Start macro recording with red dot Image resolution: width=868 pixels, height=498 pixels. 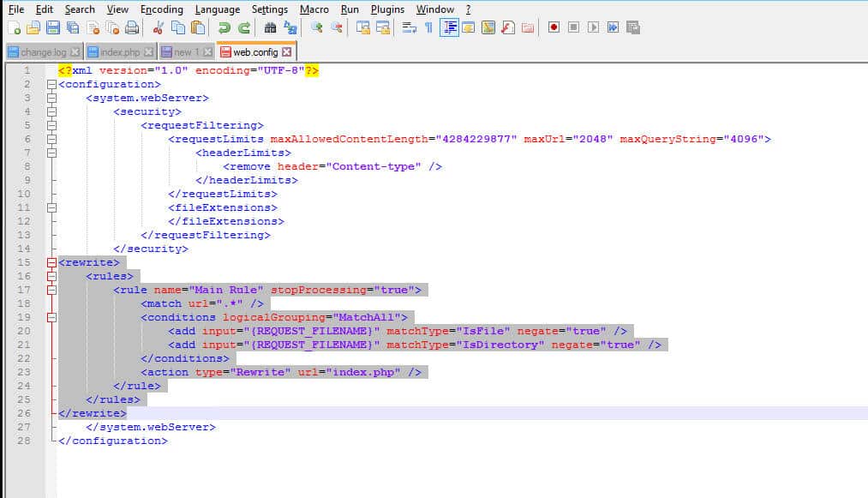(x=554, y=27)
